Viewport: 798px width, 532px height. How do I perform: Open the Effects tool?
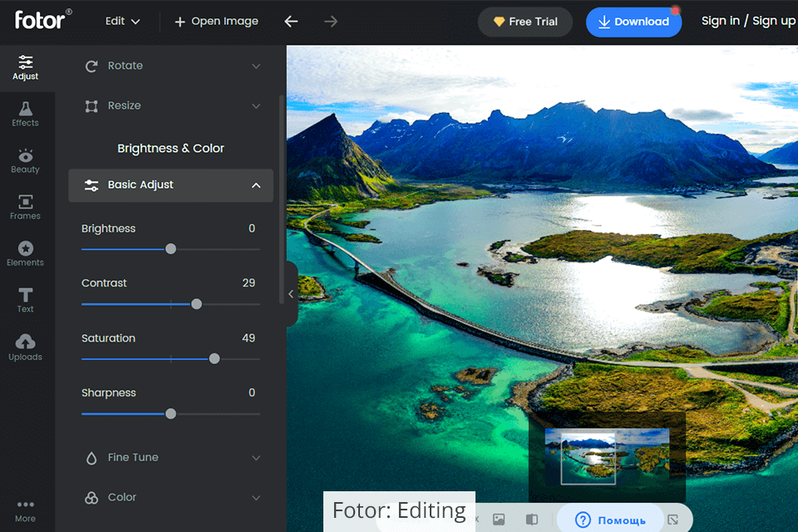26,114
